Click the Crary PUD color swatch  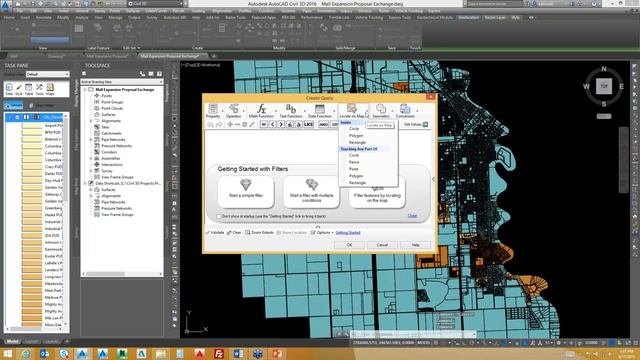tap(32, 167)
